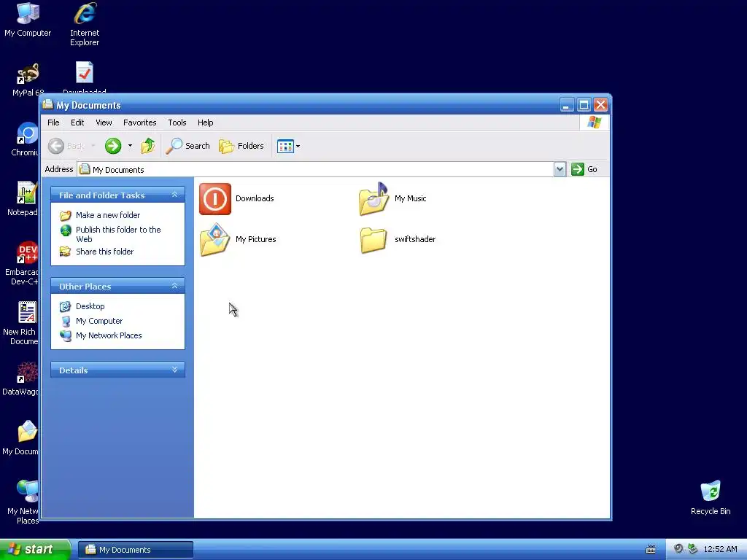
Task: Click inside the Address field
Action: tap(315, 169)
